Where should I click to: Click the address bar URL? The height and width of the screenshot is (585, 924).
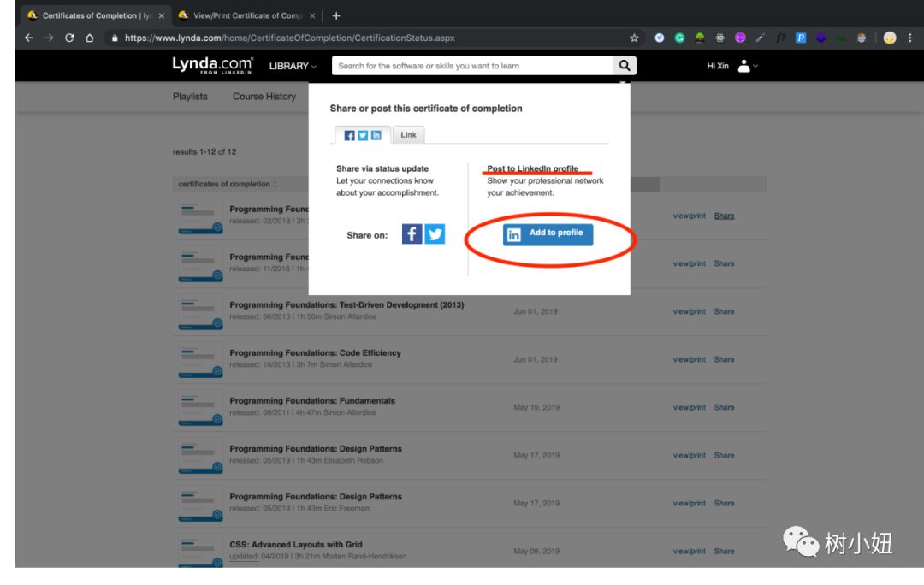(x=289, y=38)
